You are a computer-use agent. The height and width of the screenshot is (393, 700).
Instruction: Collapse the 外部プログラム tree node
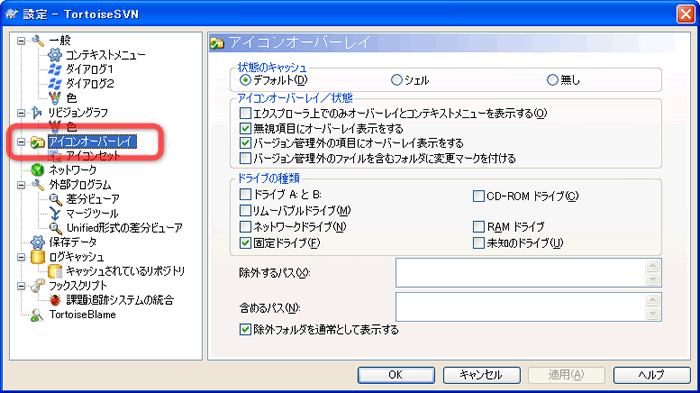[21, 185]
